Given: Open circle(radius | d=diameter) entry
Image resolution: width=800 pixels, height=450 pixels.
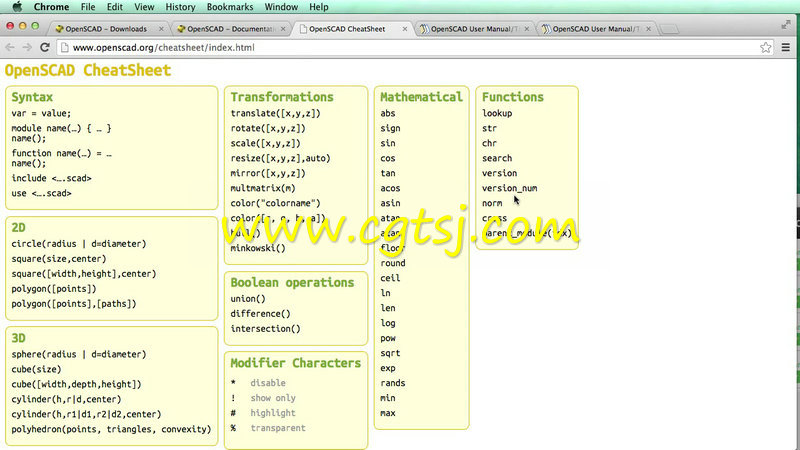Looking at the screenshot, I should 79,244.
